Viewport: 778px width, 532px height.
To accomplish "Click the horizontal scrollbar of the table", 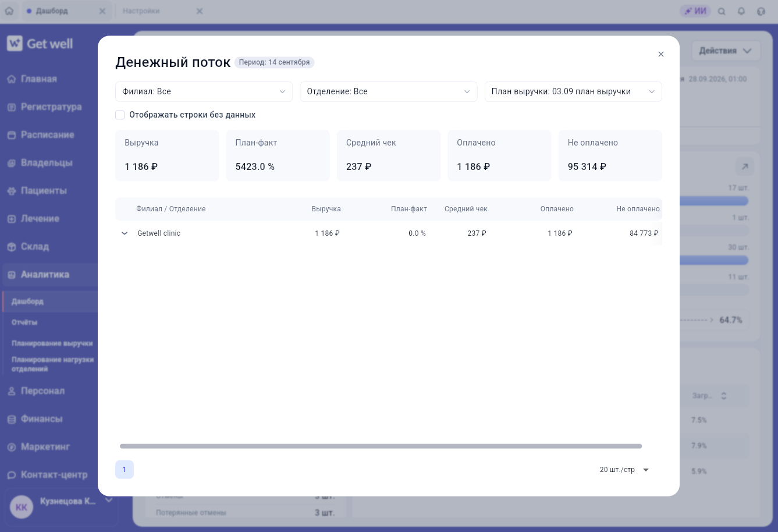I will [x=381, y=446].
